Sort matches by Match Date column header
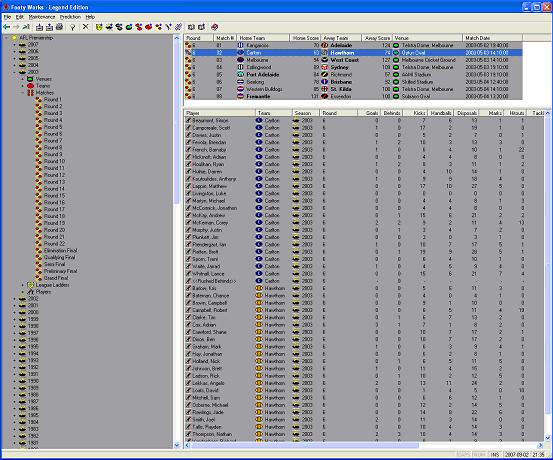This screenshot has width=553, height=460. coord(492,38)
